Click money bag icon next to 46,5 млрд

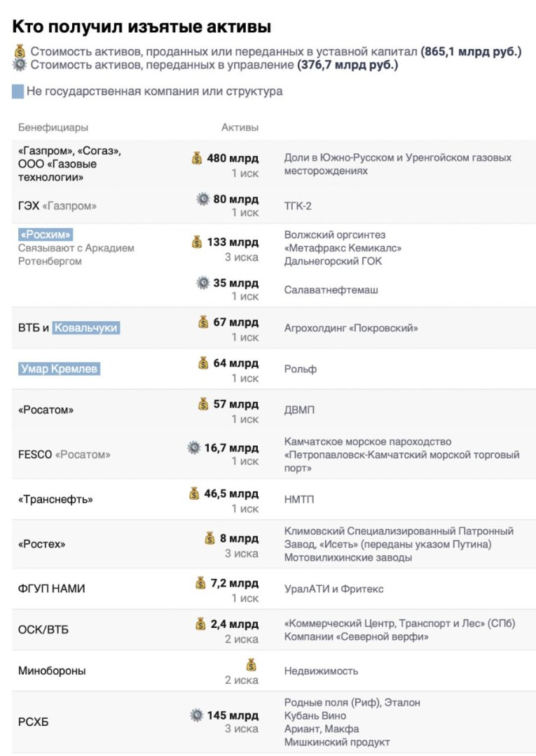[194, 493]
